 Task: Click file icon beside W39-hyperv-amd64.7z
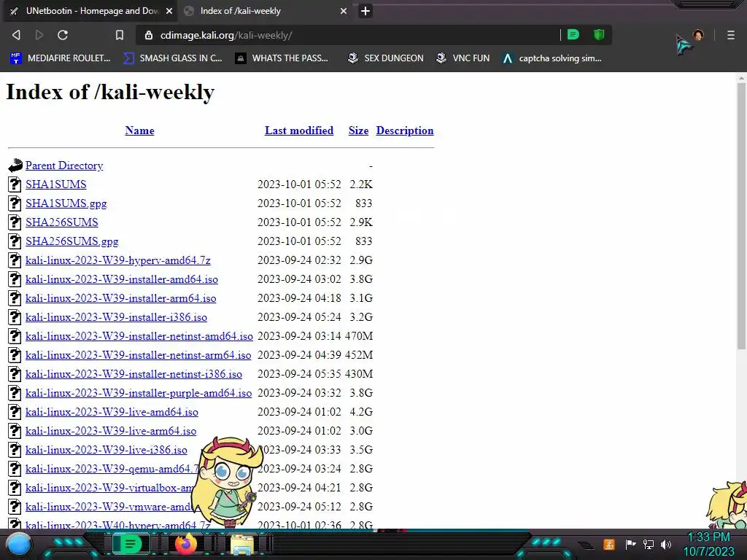[15, 260]
